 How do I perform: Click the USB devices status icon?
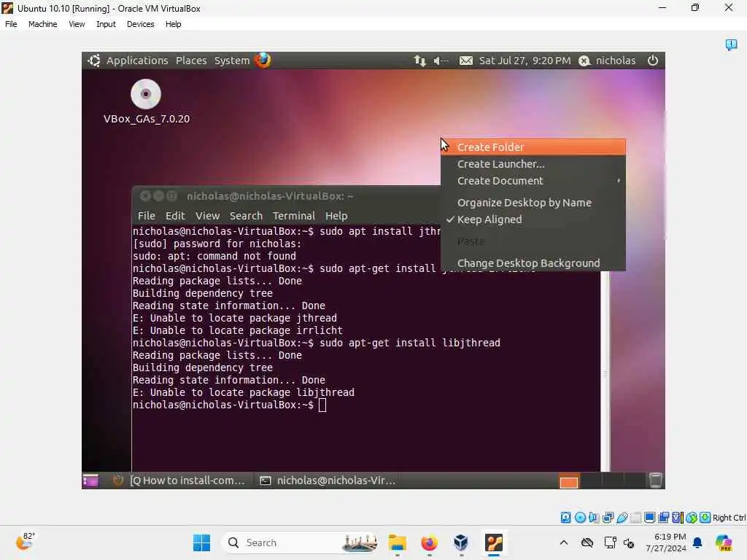(x=622, y=517)
